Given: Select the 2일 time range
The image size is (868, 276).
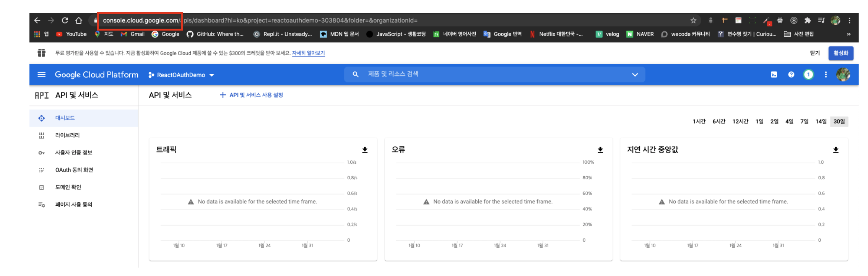Looking at the screenshot, I should click(774, 121).
